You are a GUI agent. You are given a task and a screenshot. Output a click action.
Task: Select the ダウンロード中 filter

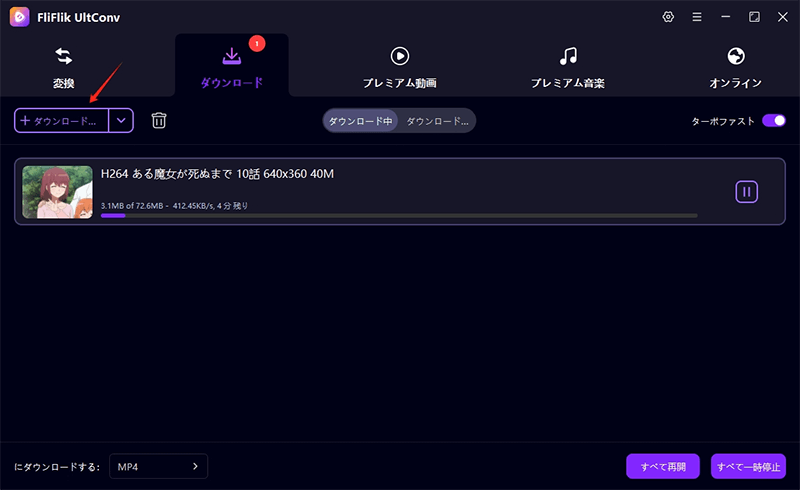361,120
